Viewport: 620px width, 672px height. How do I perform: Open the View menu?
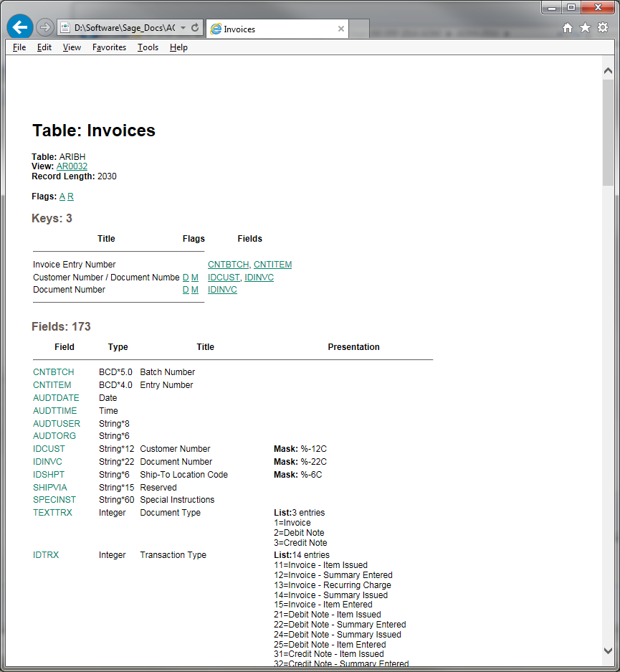point(72,47)
